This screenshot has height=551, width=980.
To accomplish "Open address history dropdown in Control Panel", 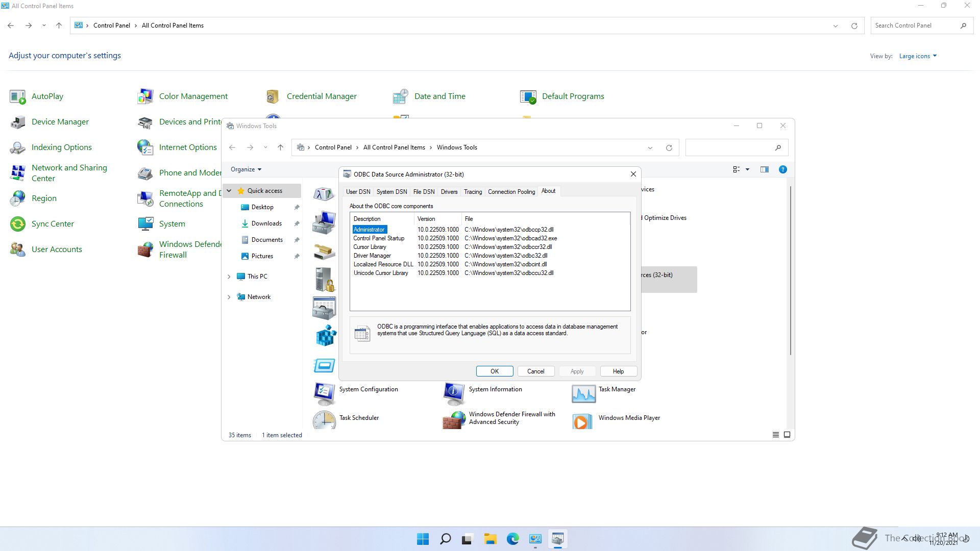I will (835, 26).
